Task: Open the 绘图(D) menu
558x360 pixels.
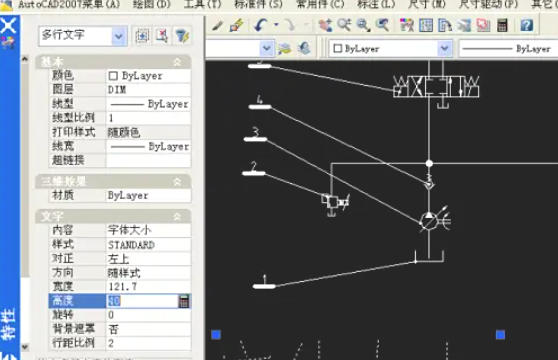Action: click(x=152, y=4)
